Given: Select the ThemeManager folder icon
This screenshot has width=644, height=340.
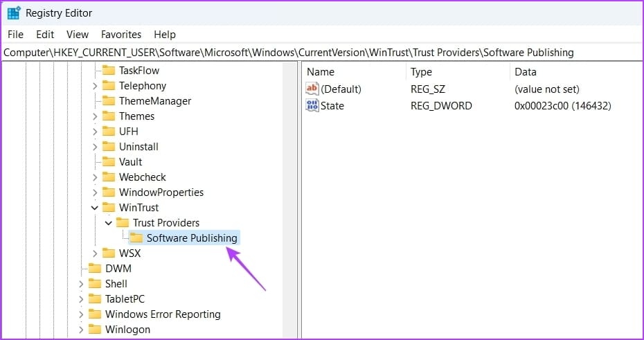Looking at the screenshot, I should point(109,100).
